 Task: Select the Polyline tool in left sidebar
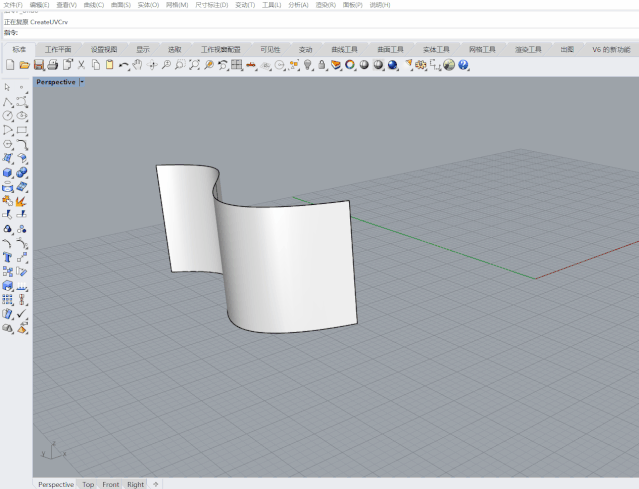8,102
